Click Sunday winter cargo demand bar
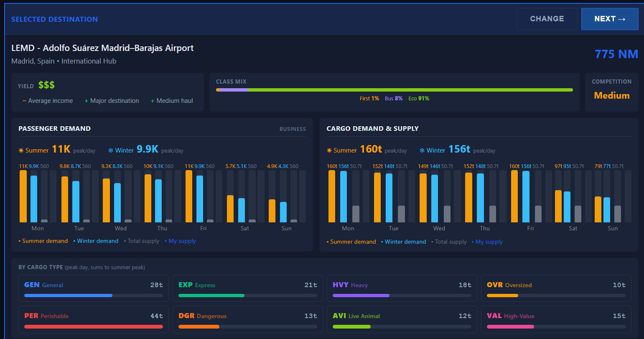 click(x=607, y=210)
